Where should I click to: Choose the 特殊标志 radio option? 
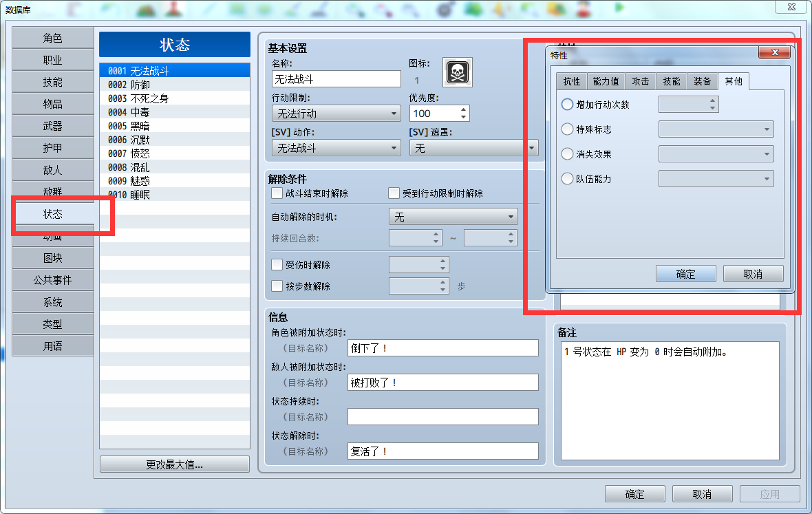click(567, 129)
